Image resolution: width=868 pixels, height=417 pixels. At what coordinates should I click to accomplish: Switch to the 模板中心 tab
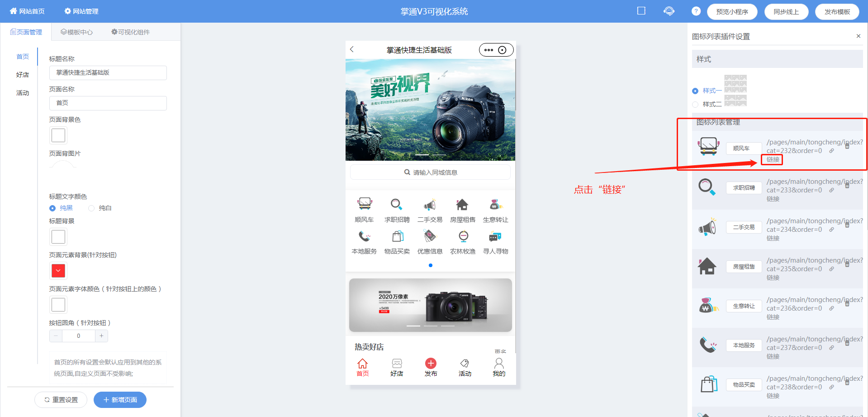(x=77, y=32)
